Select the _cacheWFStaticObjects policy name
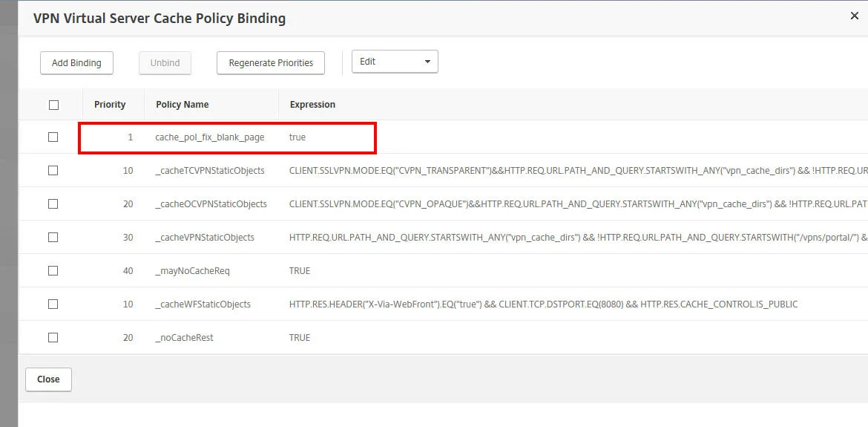 [x=203, y=304]
